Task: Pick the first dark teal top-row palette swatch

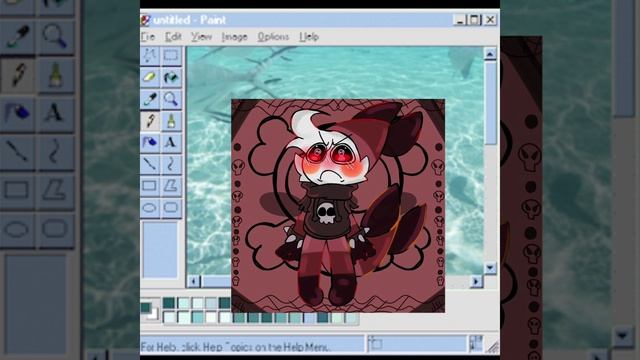Action: tap(169, 303)
